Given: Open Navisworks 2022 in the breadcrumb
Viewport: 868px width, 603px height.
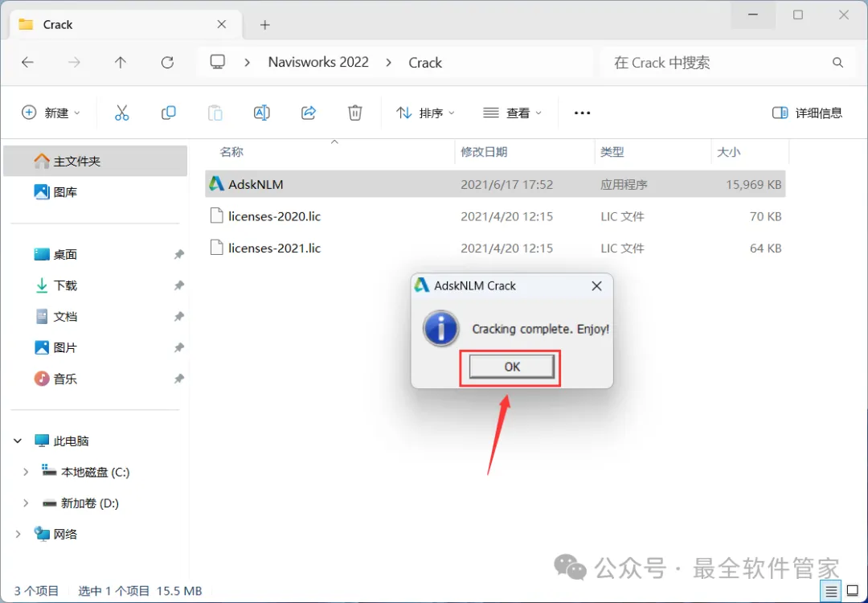Looking at the screenshot, I should point(318,62).
